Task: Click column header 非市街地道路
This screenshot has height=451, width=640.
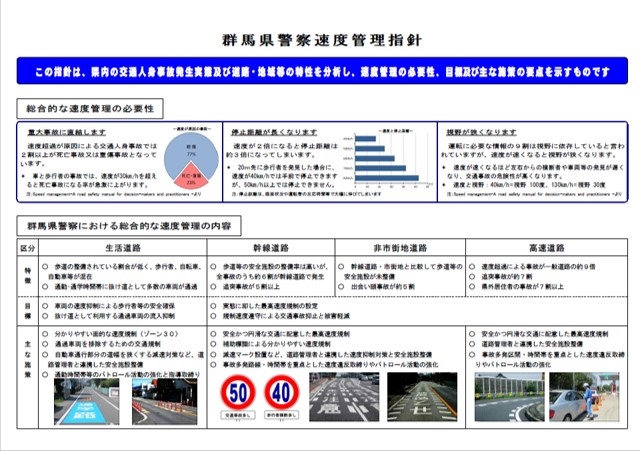Action: coord(400,248)
